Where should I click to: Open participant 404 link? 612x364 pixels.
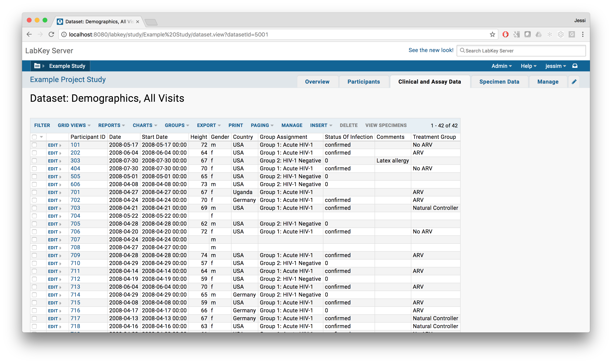(75, 169)
